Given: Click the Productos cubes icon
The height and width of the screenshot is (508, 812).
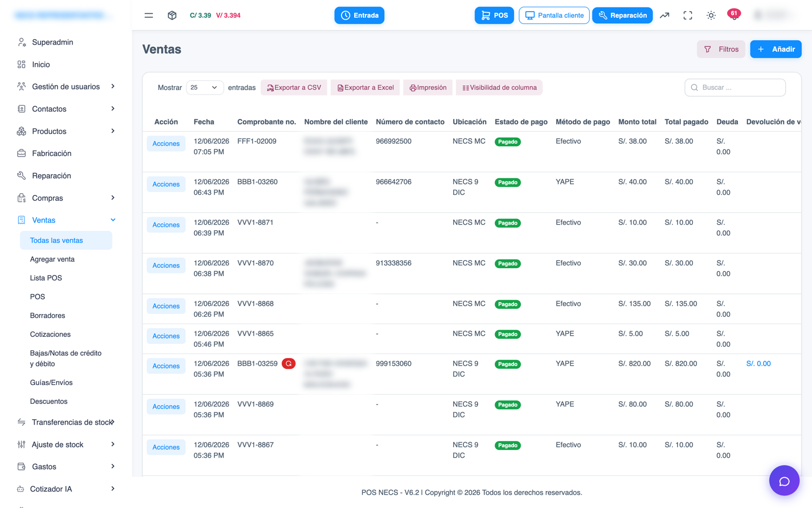Looking at the screenshot, I should [x=21, y=131].
